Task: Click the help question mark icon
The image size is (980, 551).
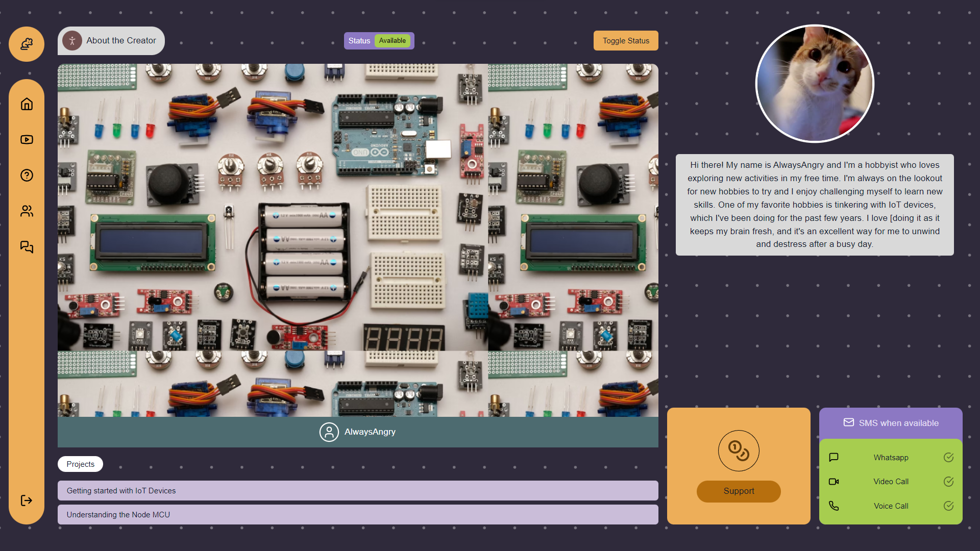Action: 27,176
